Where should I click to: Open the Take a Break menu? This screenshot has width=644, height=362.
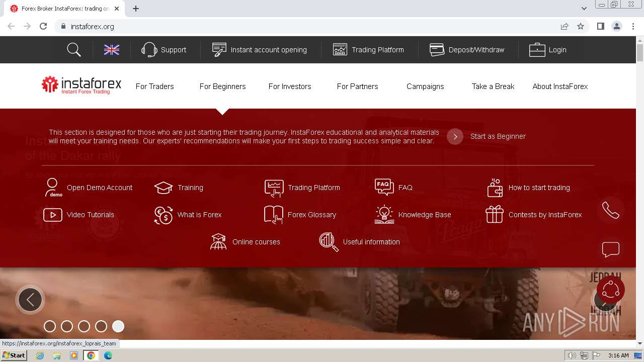pyautogui.click(x=493, y=86)
